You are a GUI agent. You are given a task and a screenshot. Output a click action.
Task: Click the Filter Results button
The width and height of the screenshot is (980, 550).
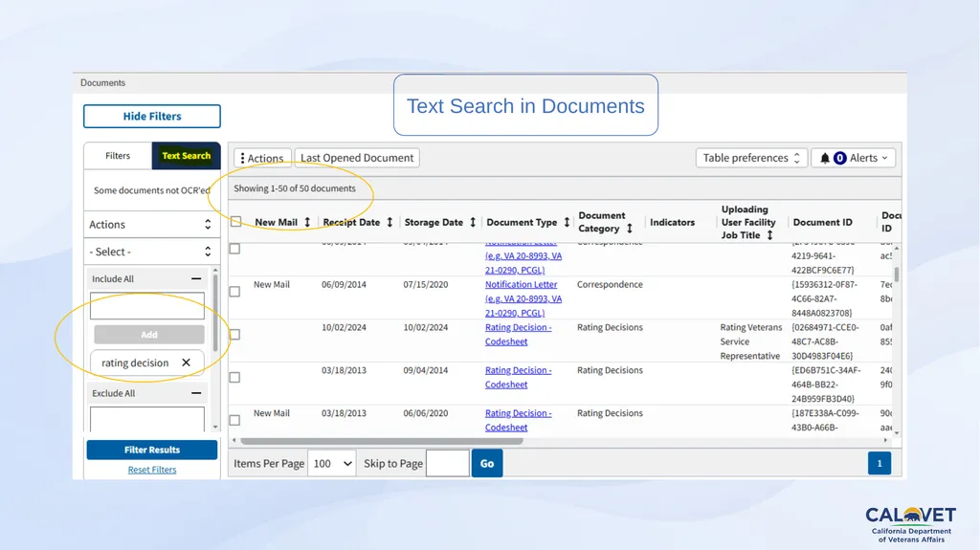click(152, 450)
